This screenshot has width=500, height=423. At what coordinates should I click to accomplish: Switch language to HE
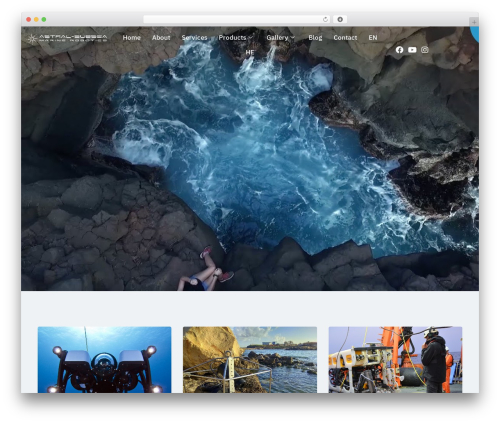[250, 52]
